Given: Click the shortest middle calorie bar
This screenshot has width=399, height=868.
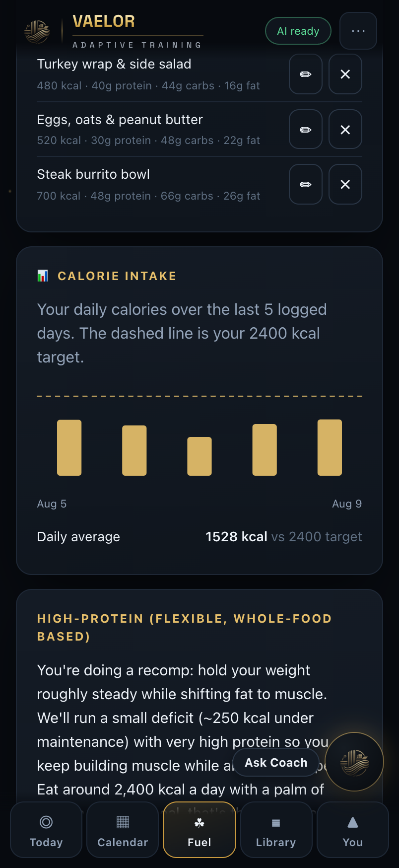Looking at the screenshot, I should [199, 456].
